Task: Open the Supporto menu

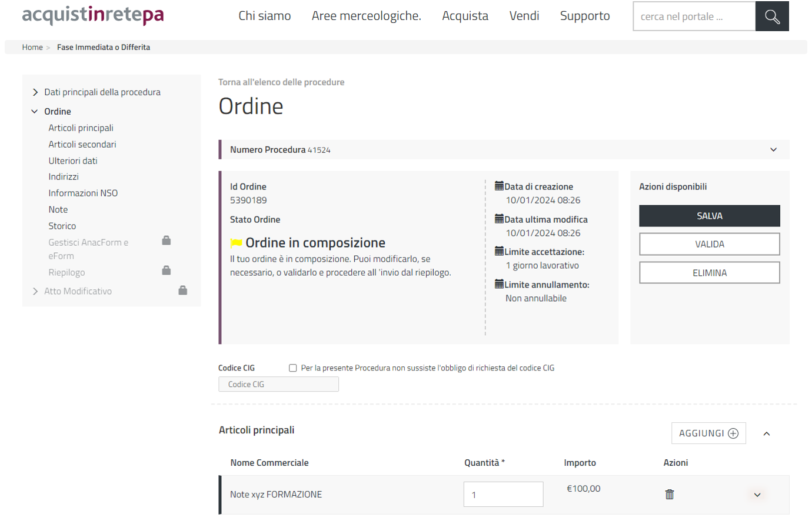Action: (584, 16)
